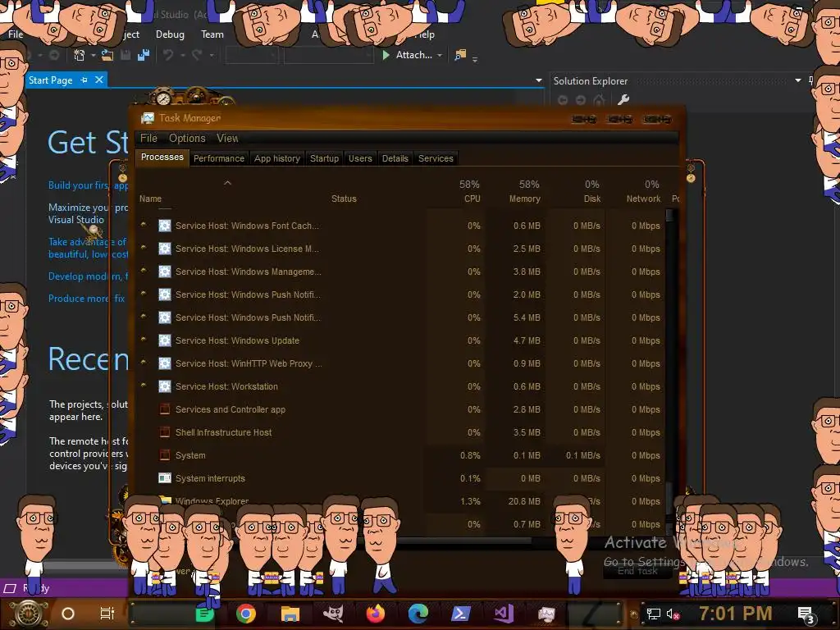Switch to the Users tab

point(360,158)
